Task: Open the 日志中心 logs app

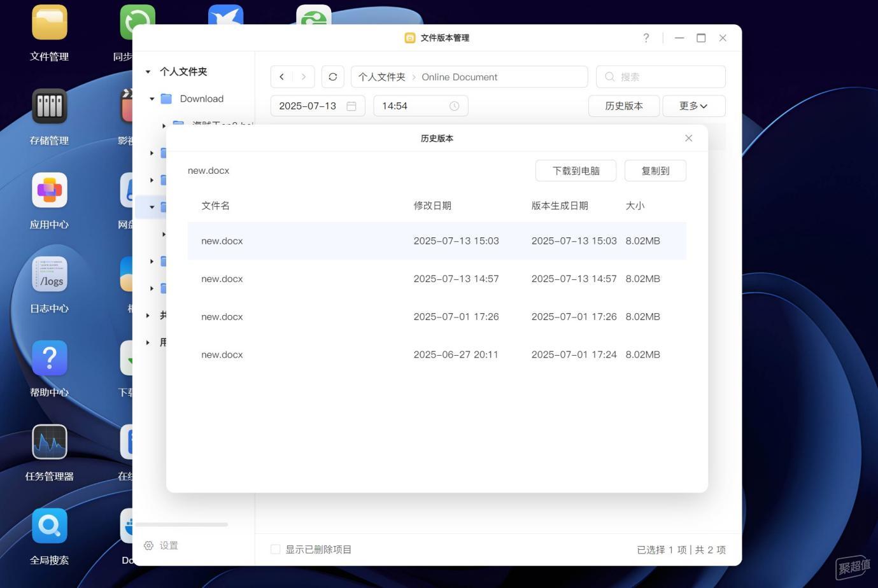Action: click(50, 274)
